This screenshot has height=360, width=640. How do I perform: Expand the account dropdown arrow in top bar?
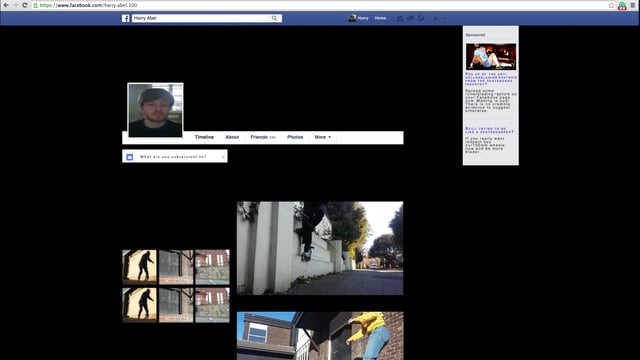[445, 18]
